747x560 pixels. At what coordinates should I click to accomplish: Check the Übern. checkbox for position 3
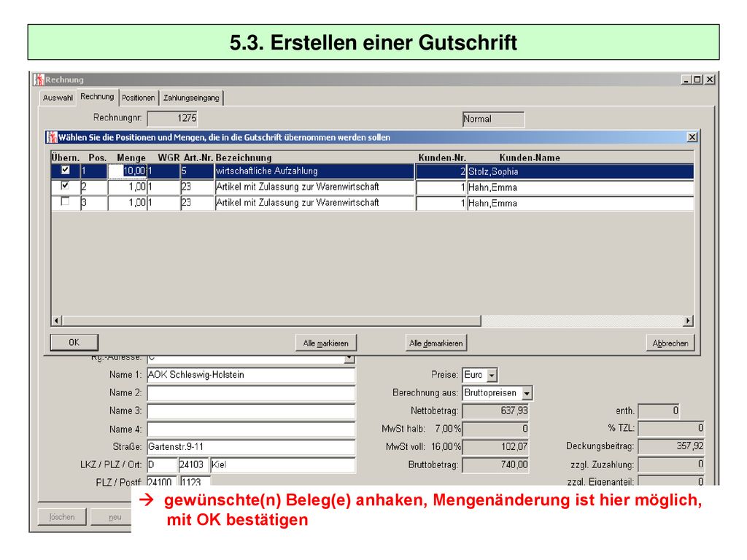[65, 201]
